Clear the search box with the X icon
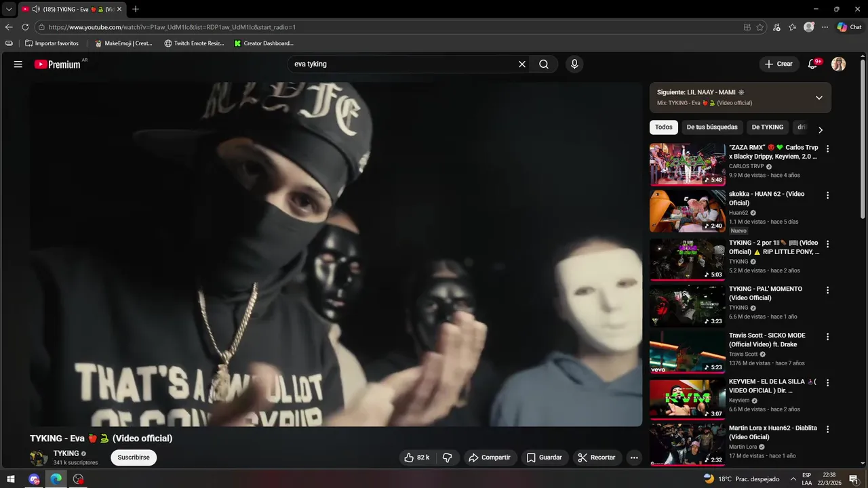 point(522,64)
